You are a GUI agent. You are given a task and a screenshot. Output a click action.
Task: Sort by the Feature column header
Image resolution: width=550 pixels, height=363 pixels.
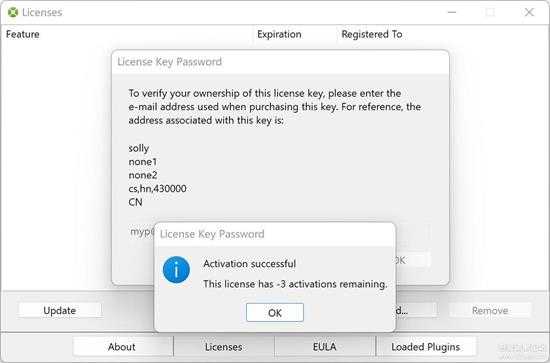point(23,34)
